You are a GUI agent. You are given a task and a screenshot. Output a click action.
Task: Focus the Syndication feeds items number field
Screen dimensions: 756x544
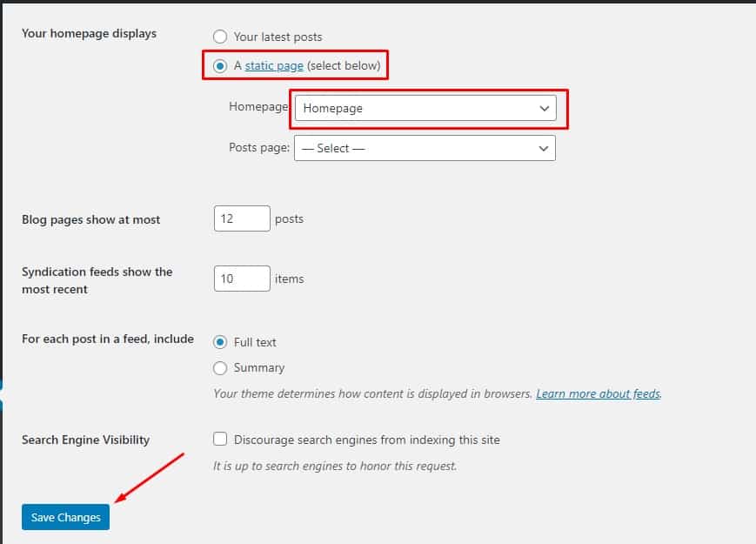pos(241,279)
